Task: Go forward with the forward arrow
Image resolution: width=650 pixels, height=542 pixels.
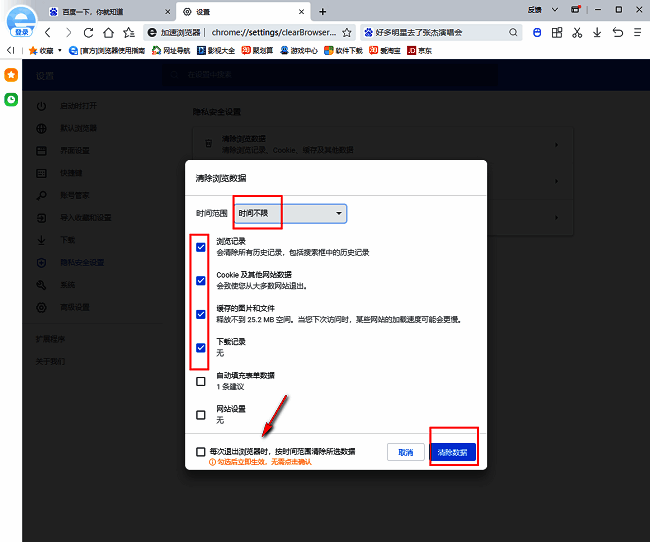Action: pyautogui.click(x=68, y=32)
